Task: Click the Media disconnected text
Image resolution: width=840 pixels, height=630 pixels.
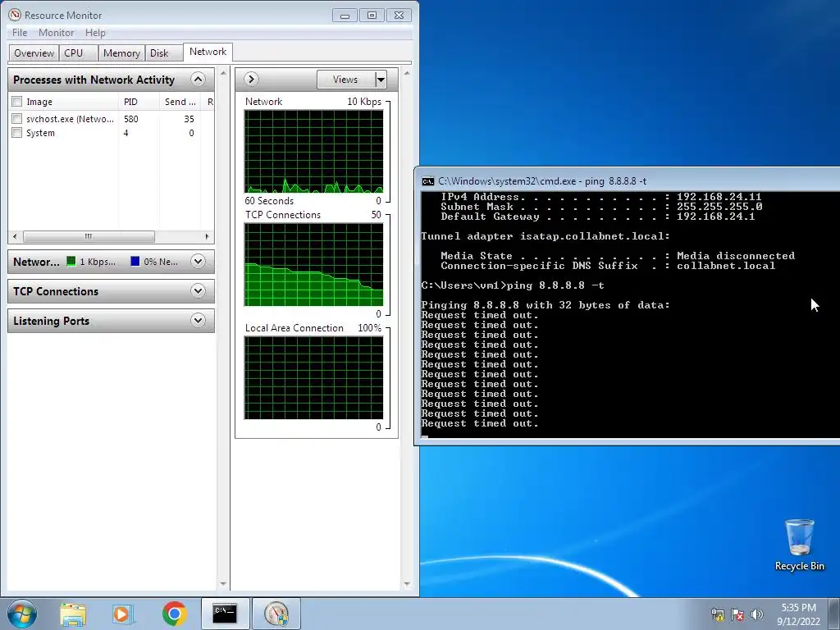Action: pyautogui.click(x=736, y=256)
